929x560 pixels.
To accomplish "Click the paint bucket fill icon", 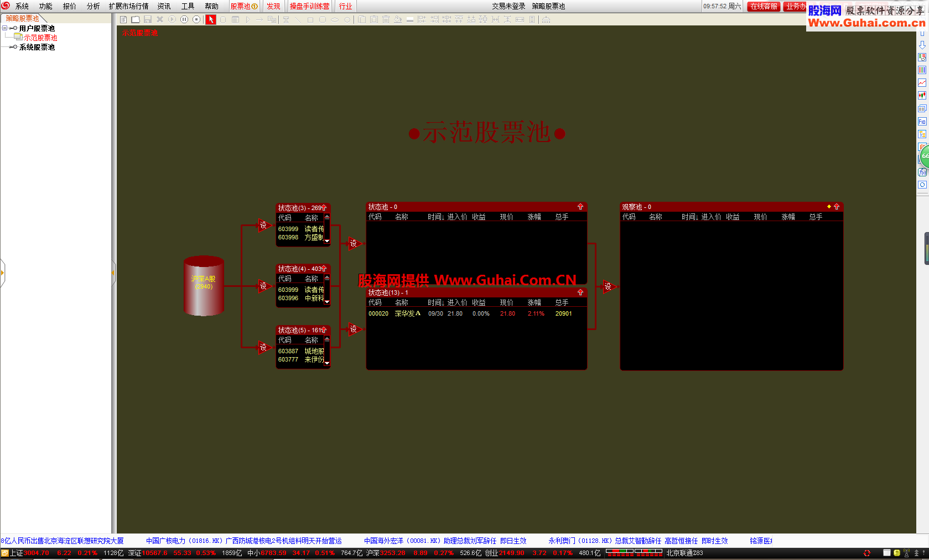I will click(x=398, y=19).
